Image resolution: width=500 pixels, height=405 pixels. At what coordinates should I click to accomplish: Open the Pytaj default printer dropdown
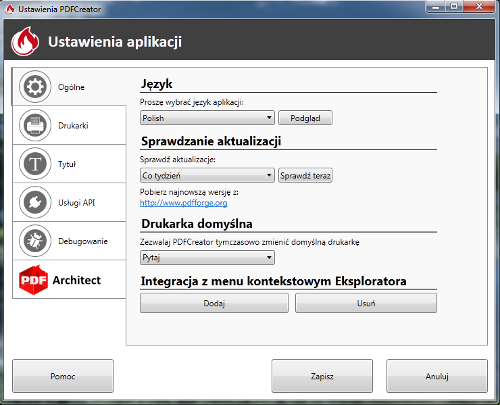207,257
